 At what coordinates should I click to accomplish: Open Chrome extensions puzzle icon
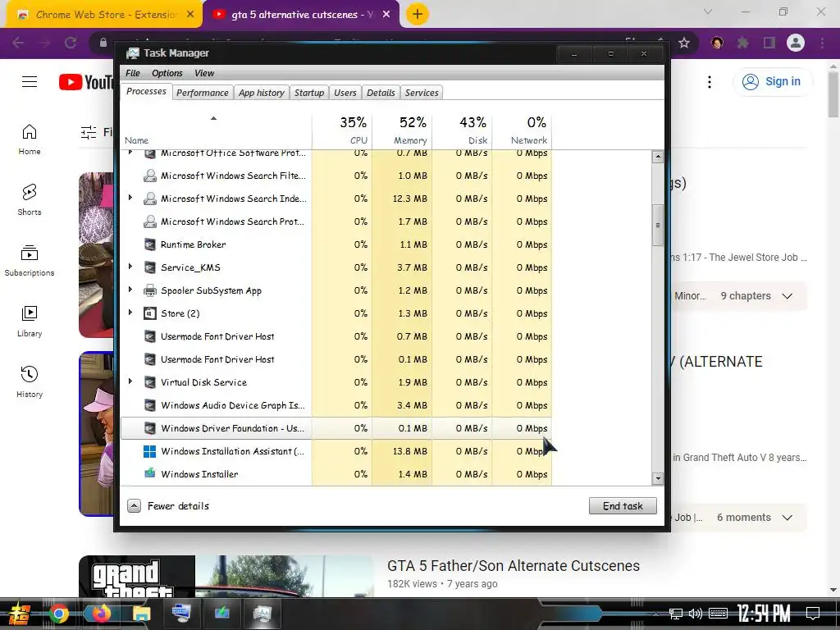[742, 43]
